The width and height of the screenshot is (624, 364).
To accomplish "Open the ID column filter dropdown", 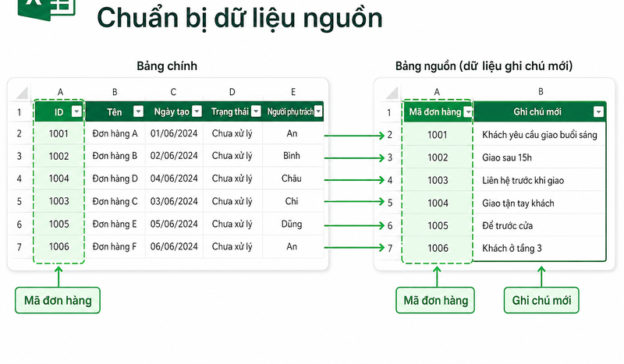I will 76,111.
